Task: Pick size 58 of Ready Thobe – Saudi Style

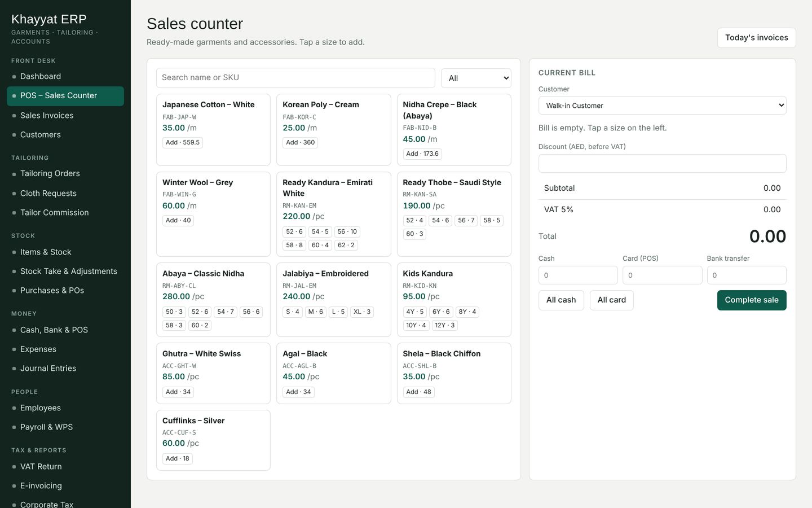Action: 492,221
